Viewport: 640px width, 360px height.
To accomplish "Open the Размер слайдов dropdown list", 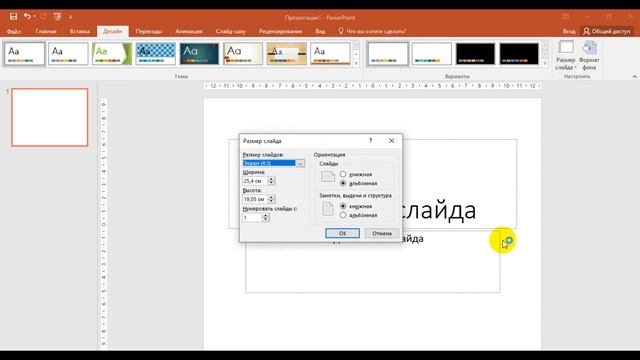I will [300, 163].
